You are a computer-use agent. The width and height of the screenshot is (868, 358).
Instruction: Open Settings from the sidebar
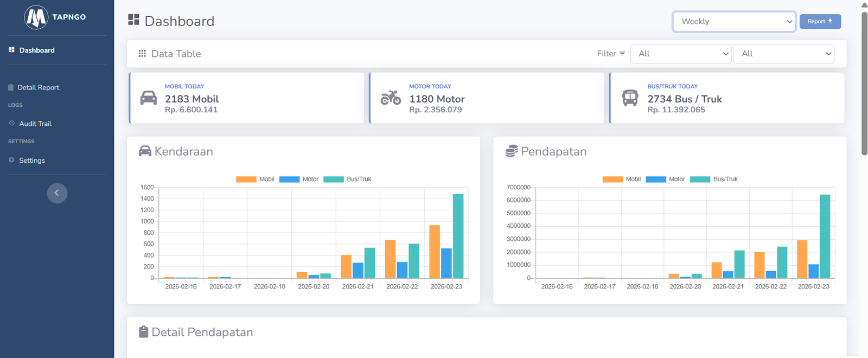[32, 161]
